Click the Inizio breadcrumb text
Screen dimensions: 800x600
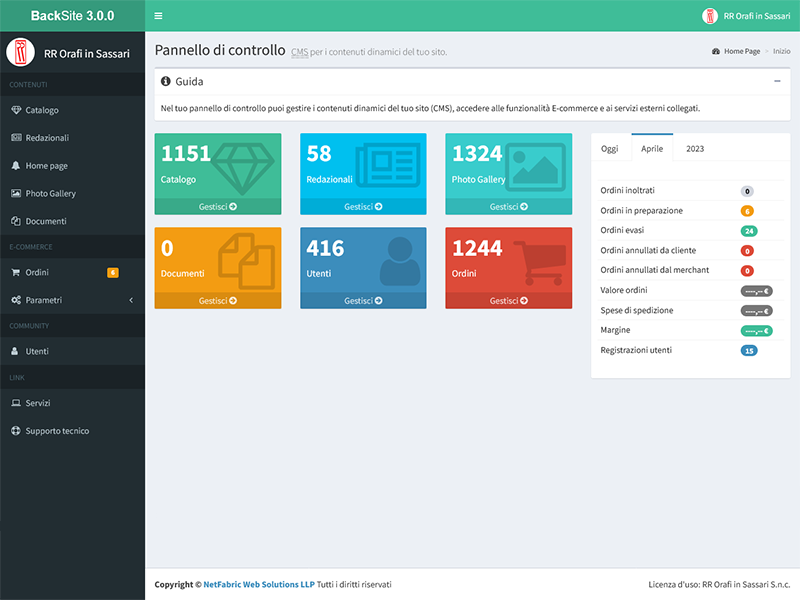[782, 51]
